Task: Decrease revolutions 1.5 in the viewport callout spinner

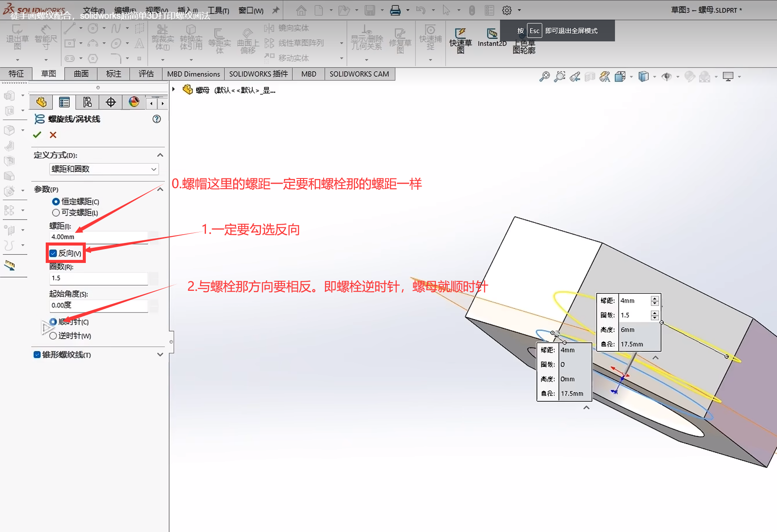Action: [x=655, y=318]
